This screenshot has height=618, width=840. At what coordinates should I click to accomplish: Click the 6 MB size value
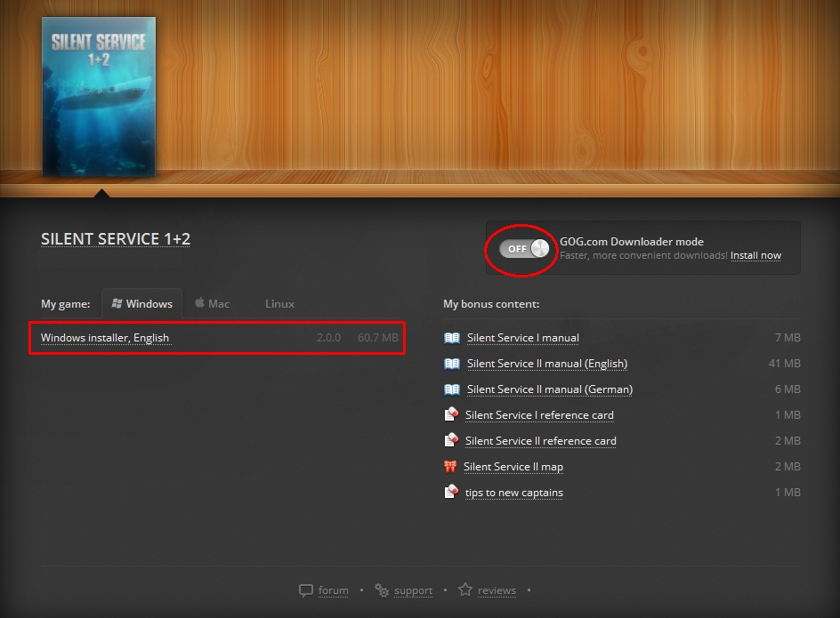tap(787, 389)
